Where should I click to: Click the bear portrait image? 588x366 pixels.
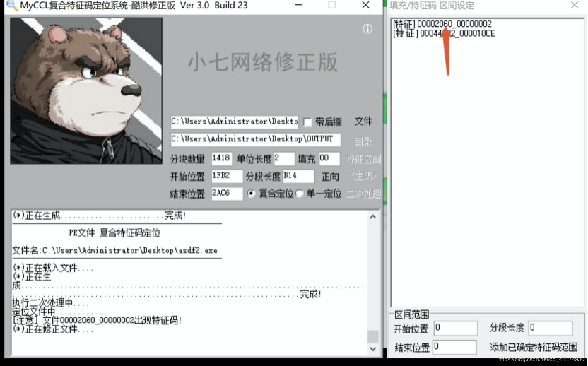[x=86, y=91]
